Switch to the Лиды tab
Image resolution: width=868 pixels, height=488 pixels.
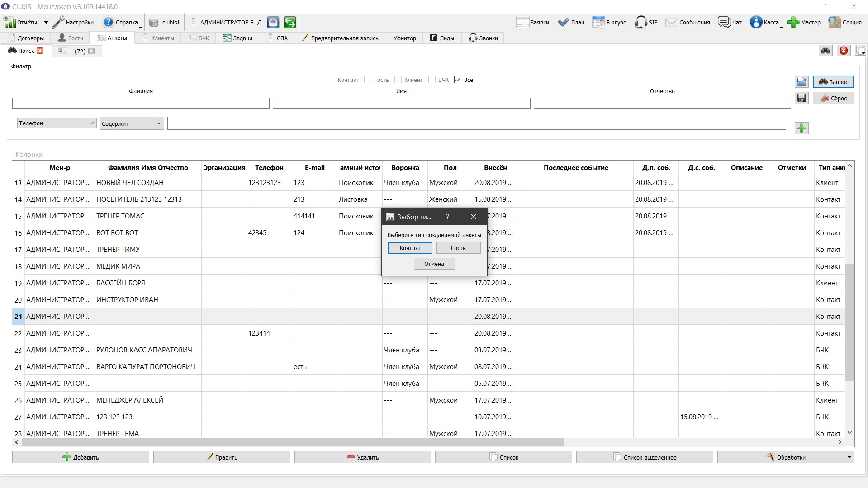pyautogui.click(x=442, y=38)
